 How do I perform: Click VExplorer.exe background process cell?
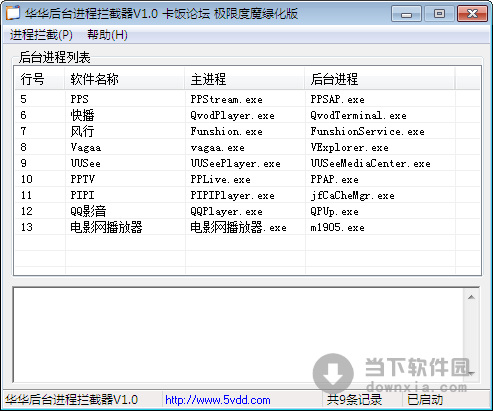pyautogui.click(x=349, y=147)
